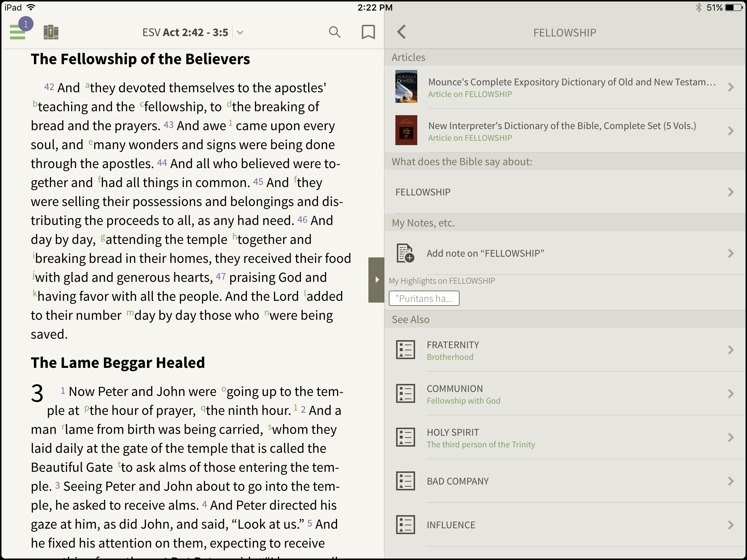Open the passage dropdown arrow beside Act 2:42 - 3:5
Image resolution: width=747 pixels, height=560 pixels.
(240, 32)
